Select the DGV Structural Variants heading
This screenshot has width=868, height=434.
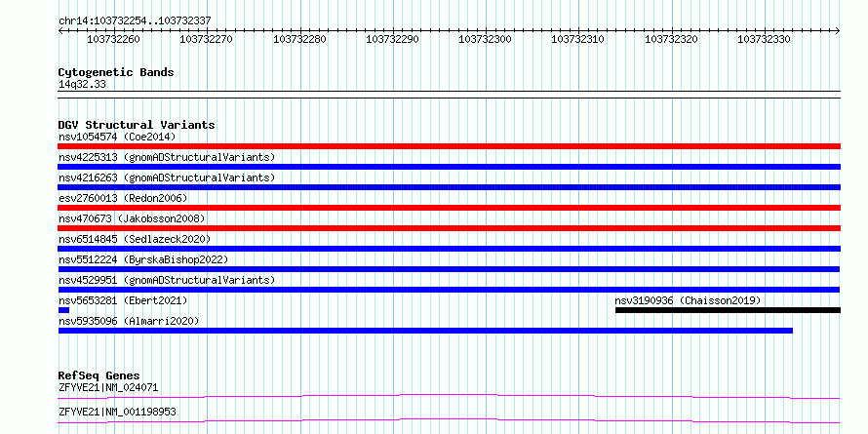(x=137, y=125)
